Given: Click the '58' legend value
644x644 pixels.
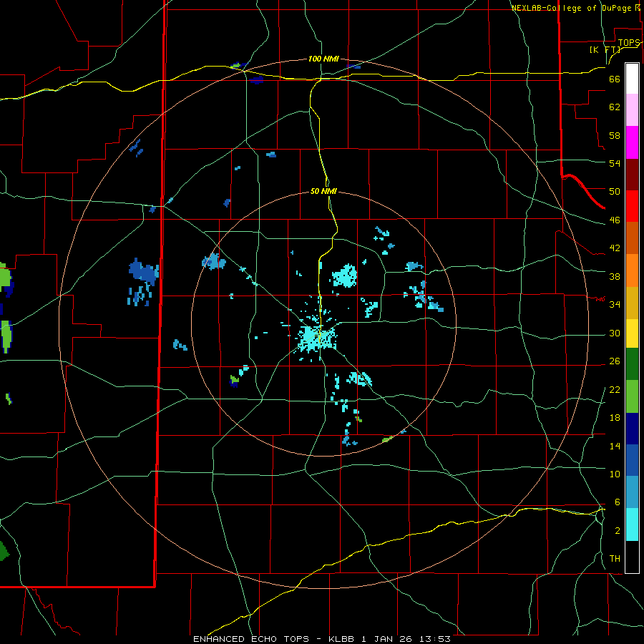Looking at the screenshot, I should click(x=615, y=135).
